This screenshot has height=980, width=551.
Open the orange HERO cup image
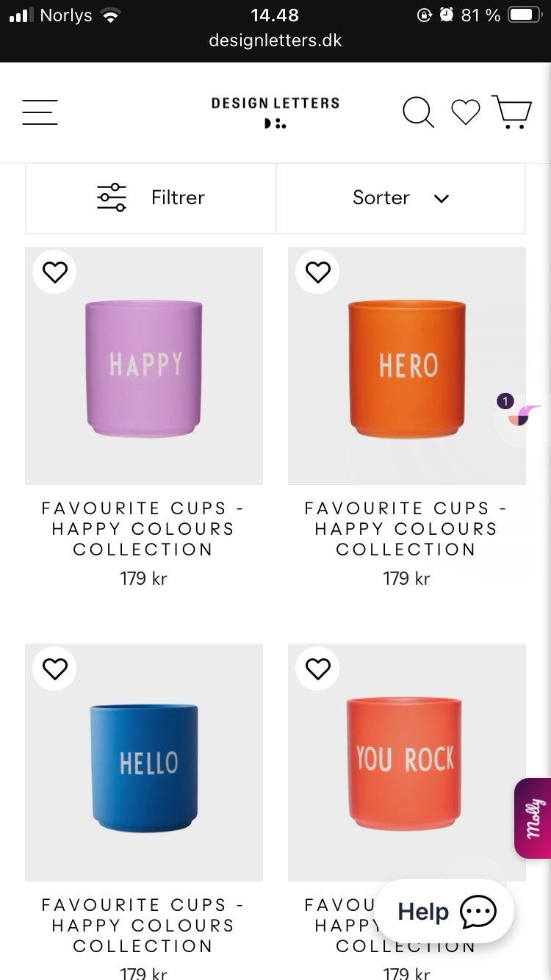(406, 367)
